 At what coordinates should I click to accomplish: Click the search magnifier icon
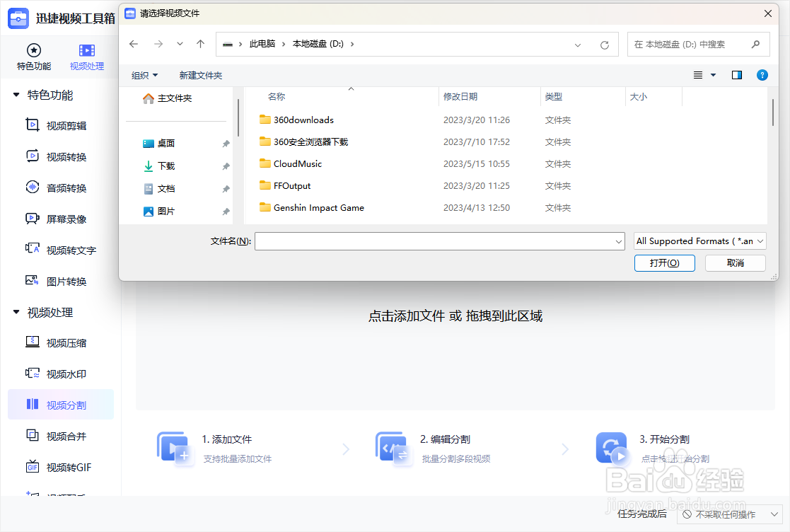click(755, 45)
